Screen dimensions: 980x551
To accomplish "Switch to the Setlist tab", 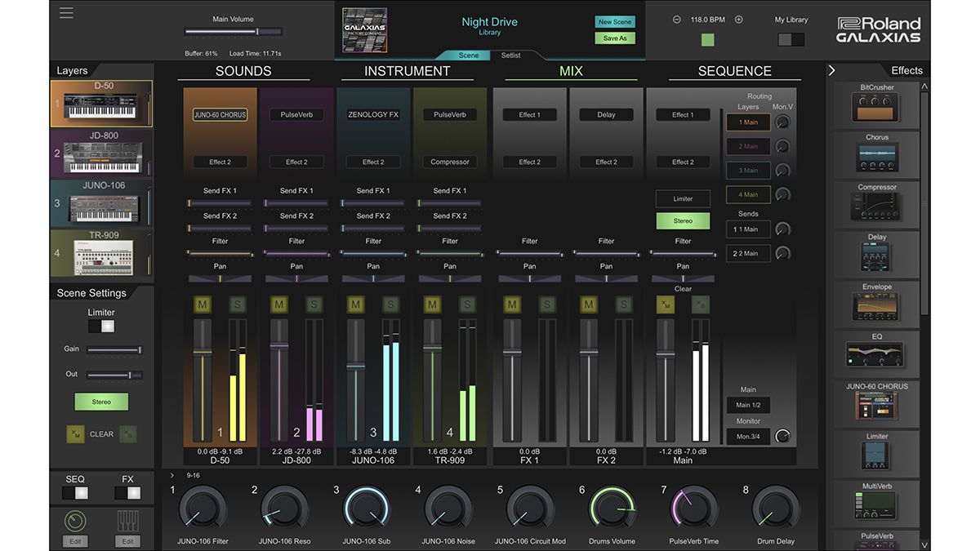I will pos(511,55).
